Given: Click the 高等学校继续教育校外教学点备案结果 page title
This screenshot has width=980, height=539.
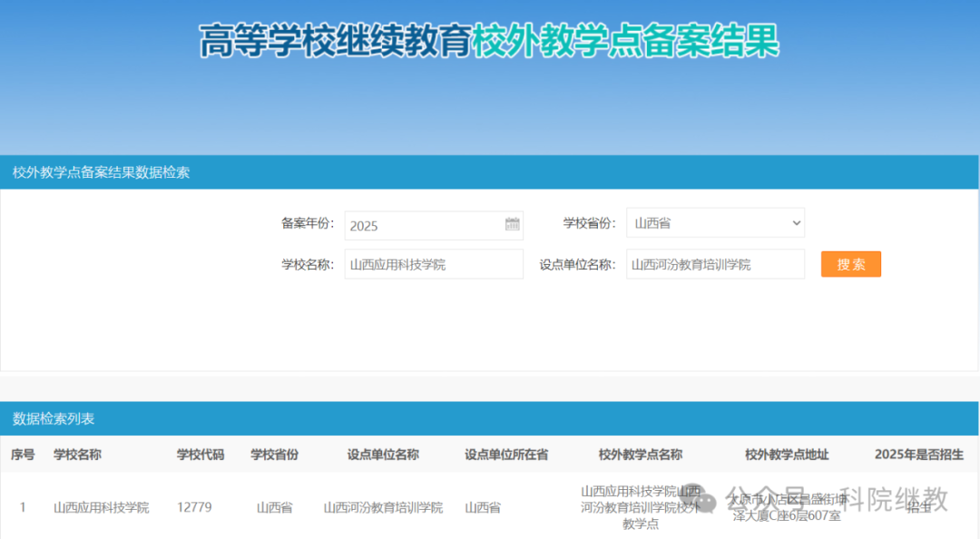Looking at the screenshot, I should click(489, 42).
